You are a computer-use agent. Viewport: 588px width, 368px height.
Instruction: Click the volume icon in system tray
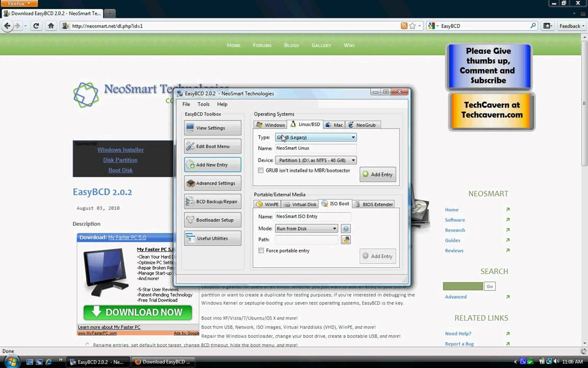click(556, 362)
